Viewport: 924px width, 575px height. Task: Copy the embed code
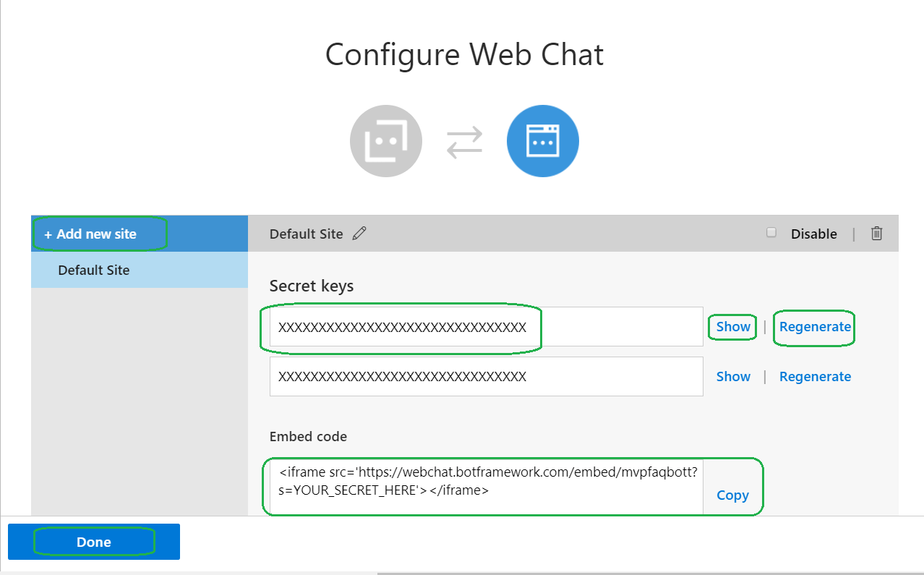pyautogui.click(x=732, y=495)
